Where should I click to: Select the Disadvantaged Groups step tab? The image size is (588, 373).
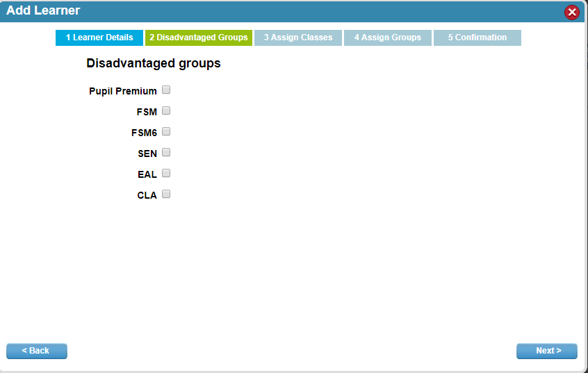pyautogui.click(x=198, y=38)
